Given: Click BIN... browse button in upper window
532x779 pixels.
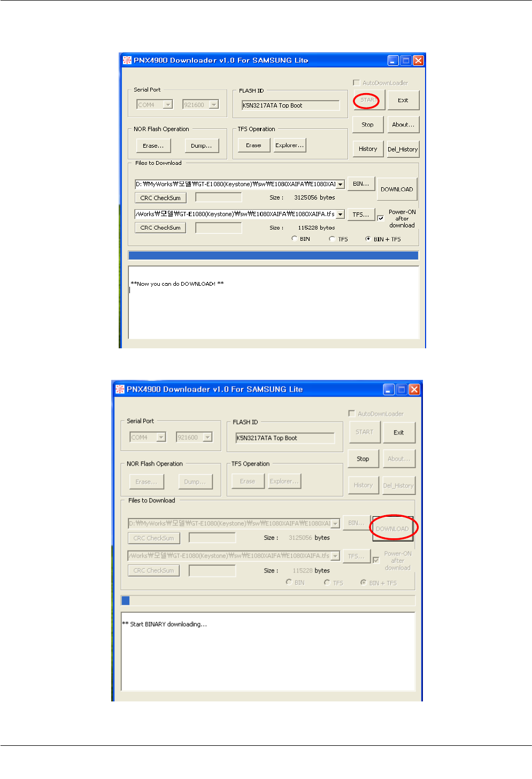Looking at the screenshot, I should coord(361,184).
